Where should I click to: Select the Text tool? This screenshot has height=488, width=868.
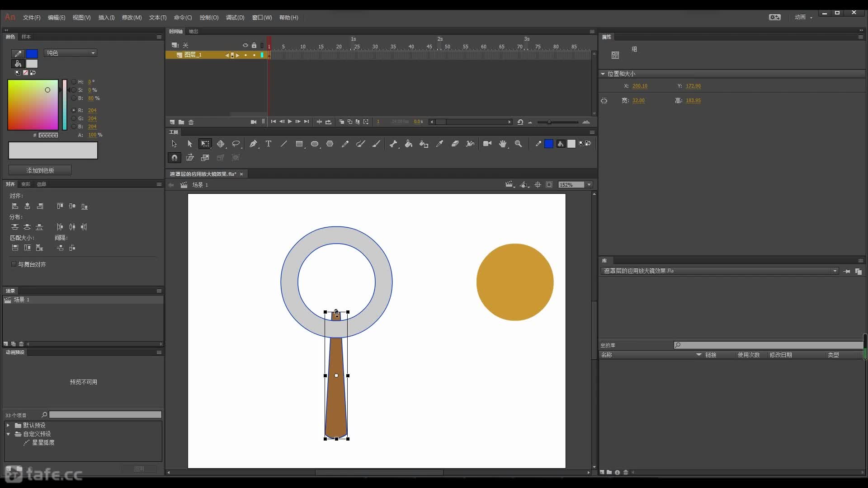click(268, 144)
